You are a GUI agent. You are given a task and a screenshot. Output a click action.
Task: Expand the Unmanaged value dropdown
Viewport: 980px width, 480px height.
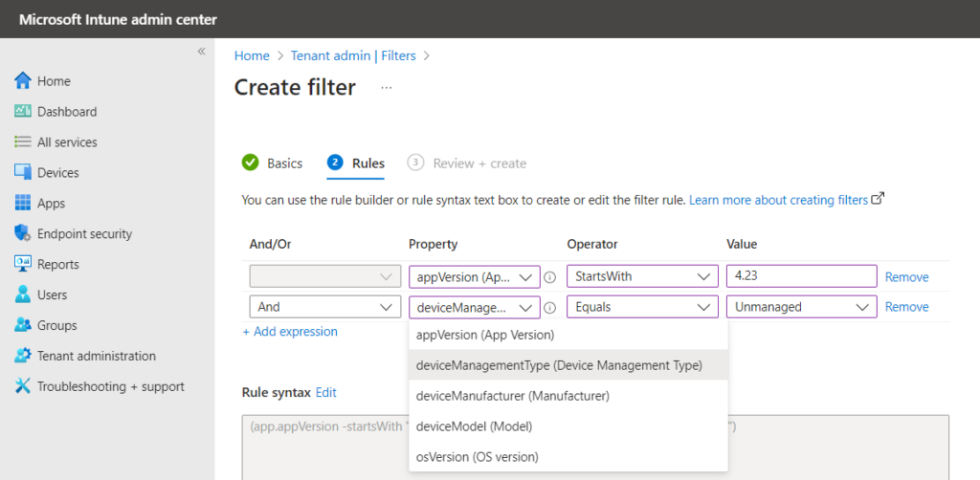802,307
